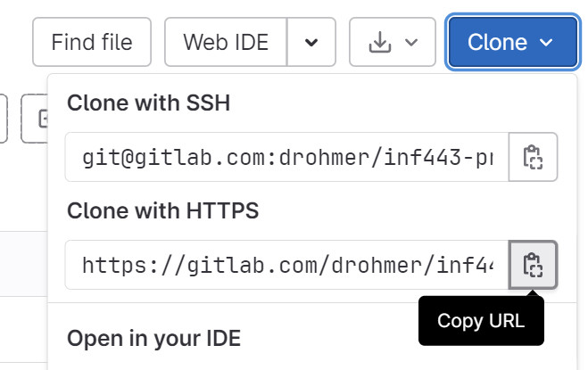Copy the SSH clone URL

[x=533, y=158]
